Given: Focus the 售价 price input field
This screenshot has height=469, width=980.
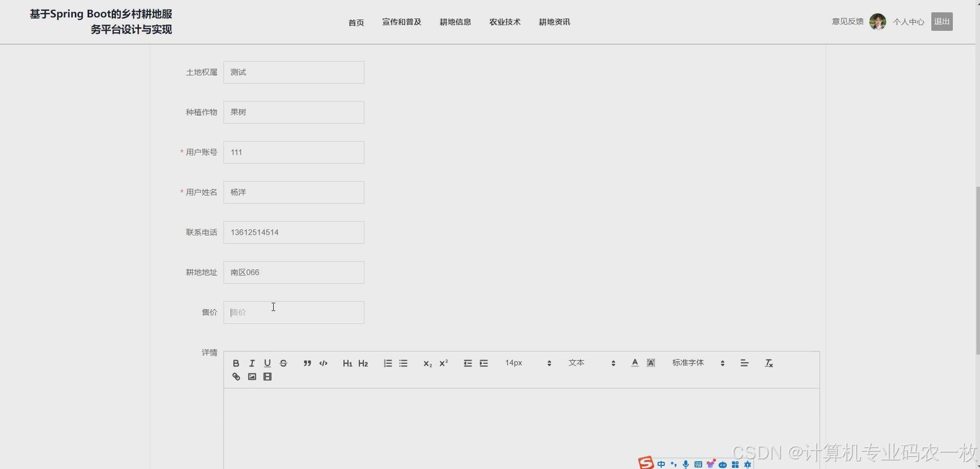Looking at the screenshot, I should pos(294,312).
